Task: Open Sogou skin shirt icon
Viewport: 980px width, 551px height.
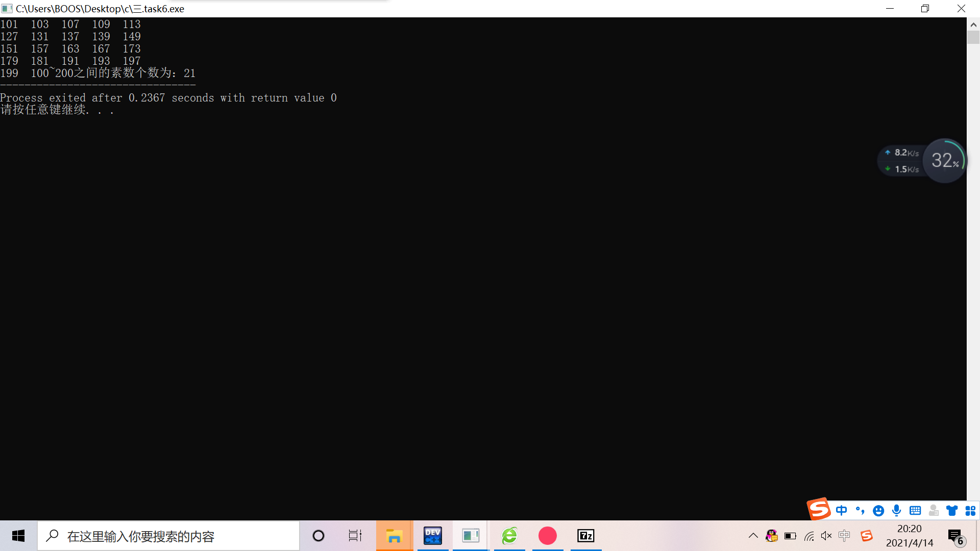Action: [952, 511]
